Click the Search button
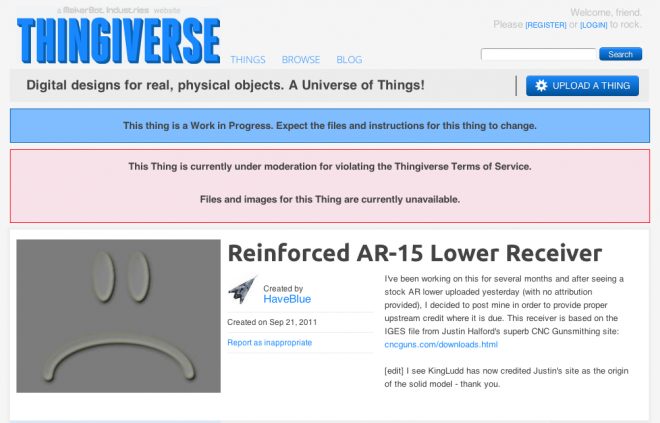Screen dimensions: 660x423 point(620,54)
